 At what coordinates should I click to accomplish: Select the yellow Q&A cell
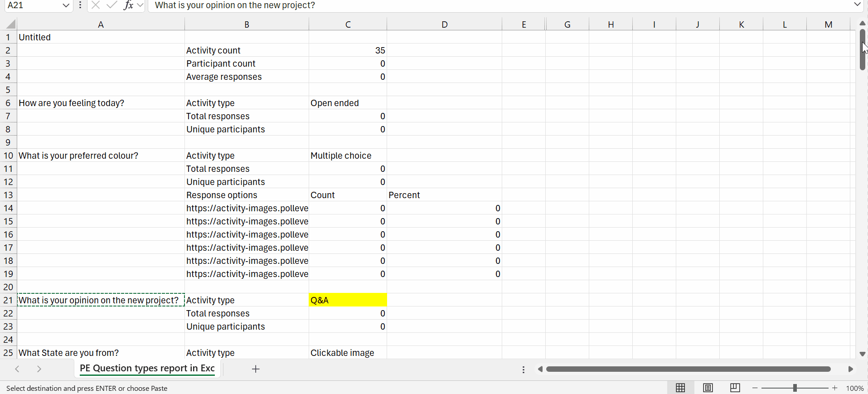click(348, 300)
